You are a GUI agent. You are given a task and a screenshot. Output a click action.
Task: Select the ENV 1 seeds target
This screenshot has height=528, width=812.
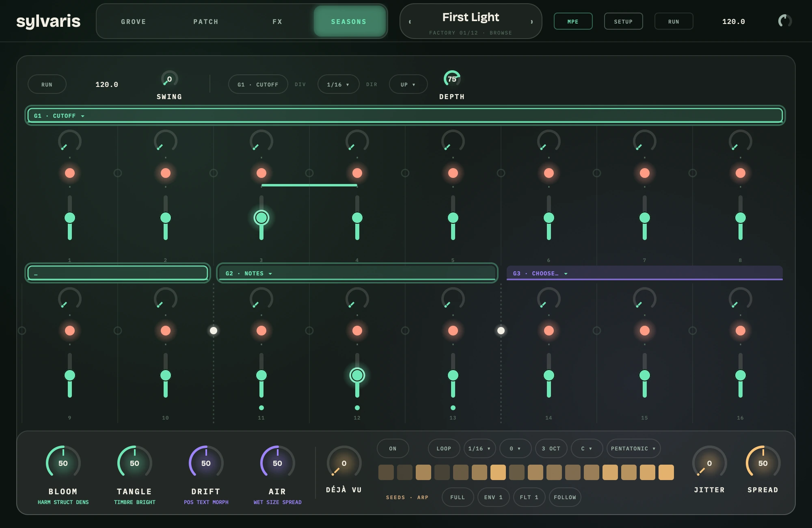click(x=493, y=497)
